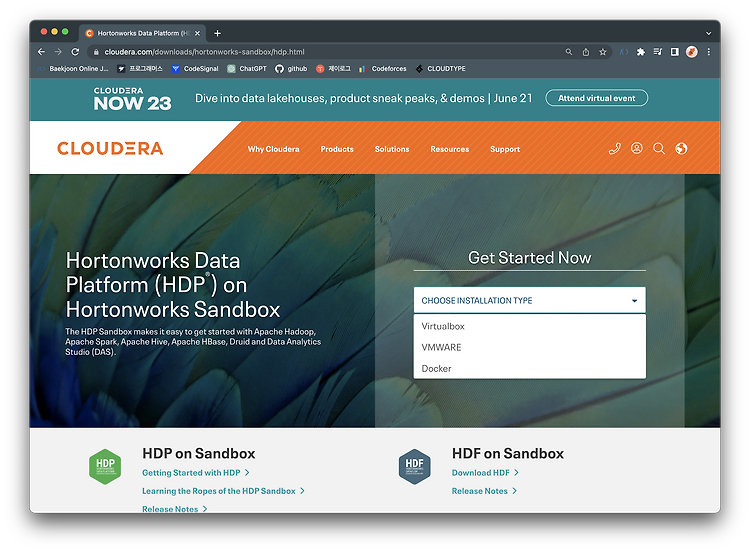The width and height of the screenshot is (750, 552).
Task: Open the ChatGPT bookmark
Action: point(247,68)
